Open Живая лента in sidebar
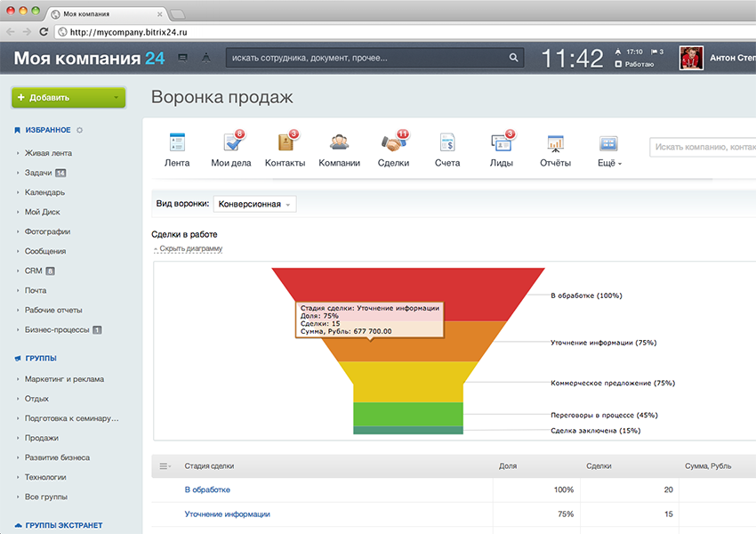This screenshot has height=534, width=756. click(48, 153)
